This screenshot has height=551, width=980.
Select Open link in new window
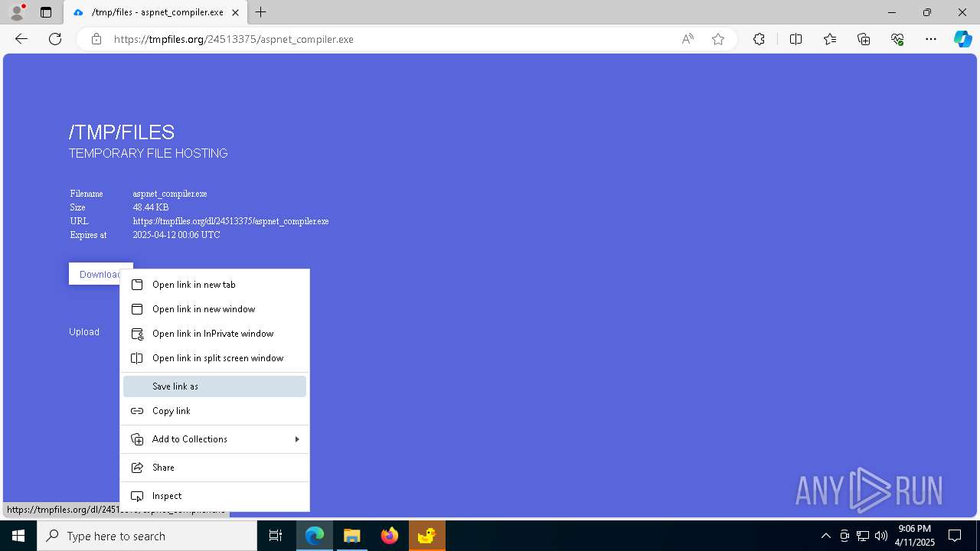click(214, 309)
